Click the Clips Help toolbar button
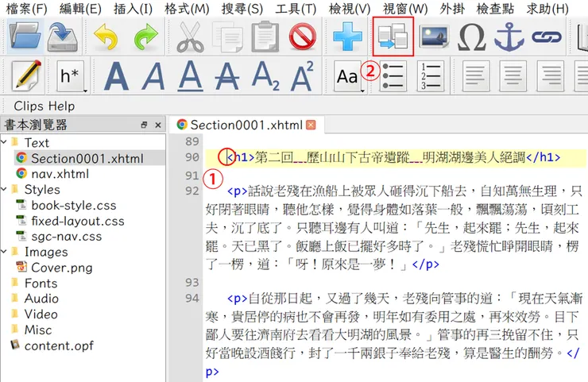Viewport: 588px width, 382px height. coord(44,106)
